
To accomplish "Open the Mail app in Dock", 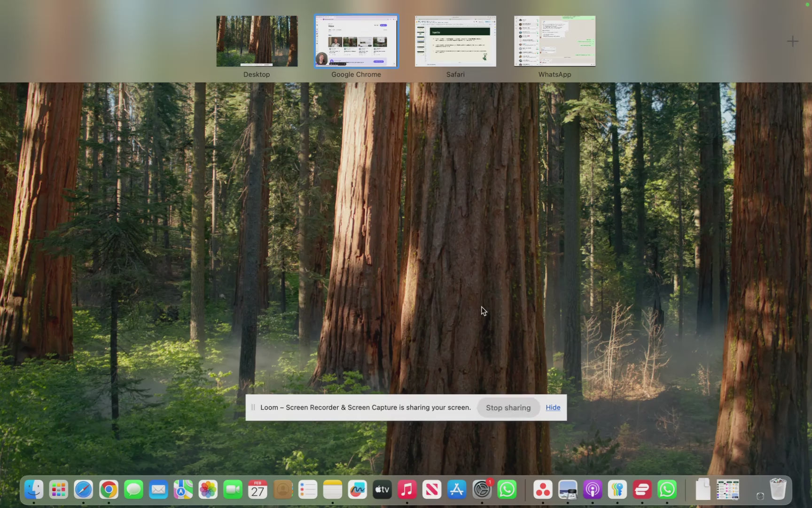I will tap(158, 490).
